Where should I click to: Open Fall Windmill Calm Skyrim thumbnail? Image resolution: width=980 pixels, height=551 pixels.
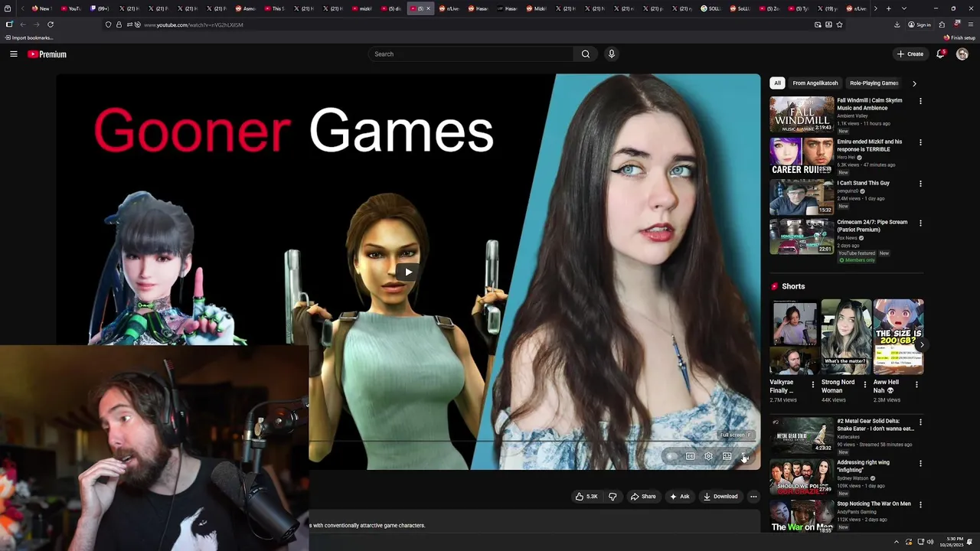(x=802, y=114)
